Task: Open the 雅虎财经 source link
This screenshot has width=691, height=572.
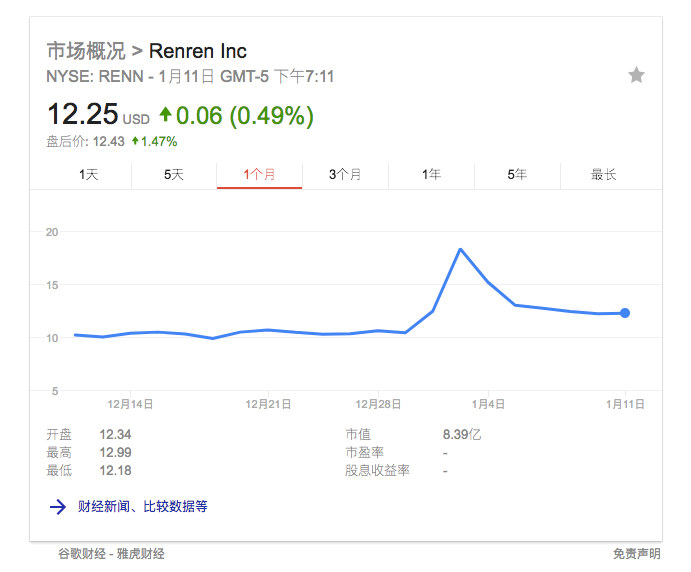Action: (141, 553)
